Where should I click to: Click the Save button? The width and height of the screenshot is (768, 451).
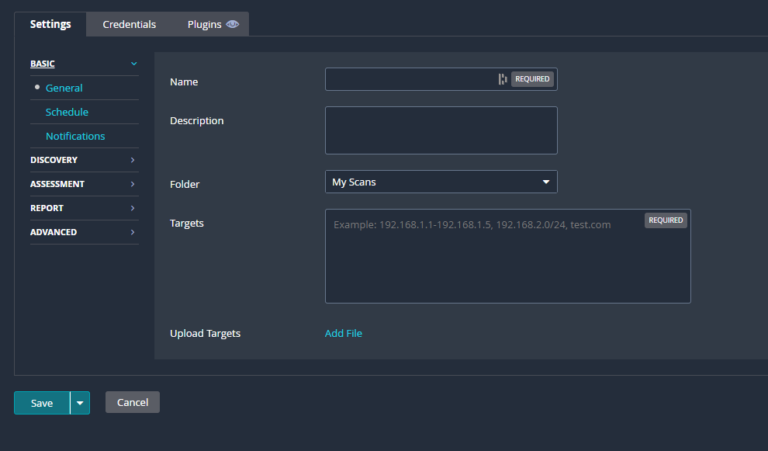point(41,403)
